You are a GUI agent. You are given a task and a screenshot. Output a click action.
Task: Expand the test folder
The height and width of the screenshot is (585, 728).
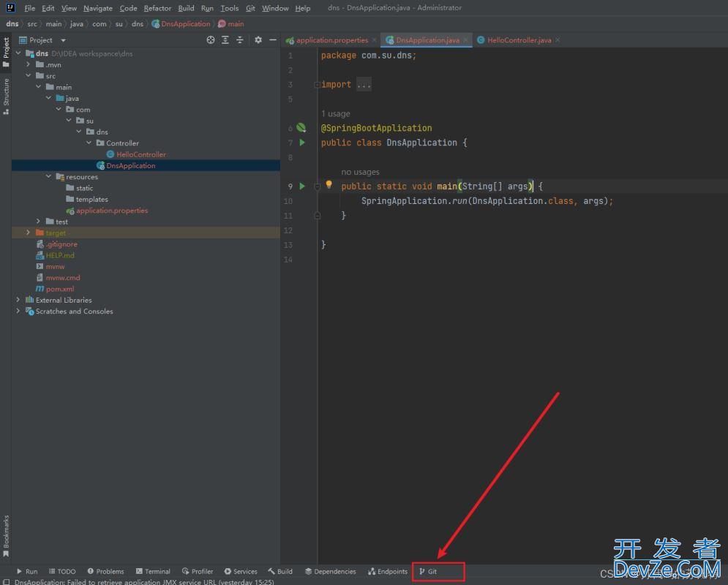39,222
